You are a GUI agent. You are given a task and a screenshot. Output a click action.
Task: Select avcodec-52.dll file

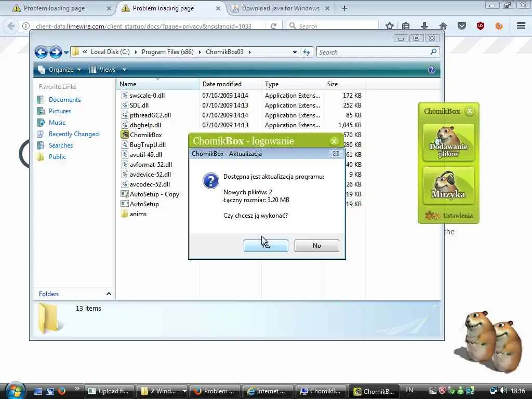[150, 184]
